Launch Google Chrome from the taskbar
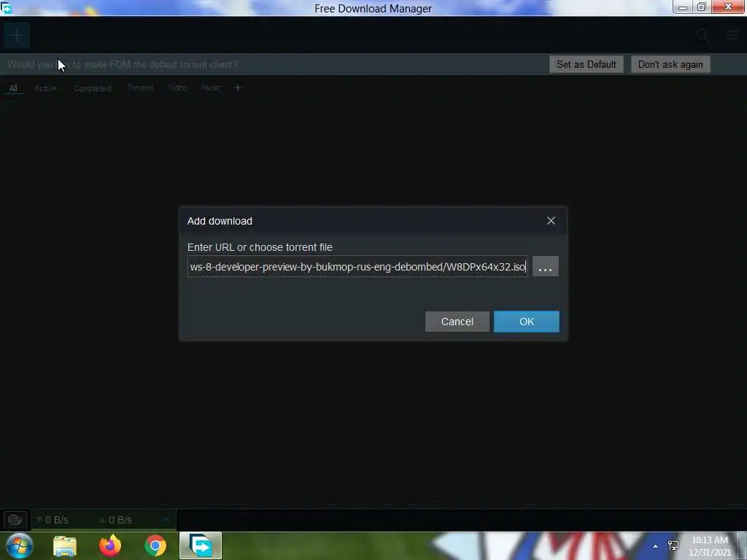747x560 pixels. (x=155, y=545)
